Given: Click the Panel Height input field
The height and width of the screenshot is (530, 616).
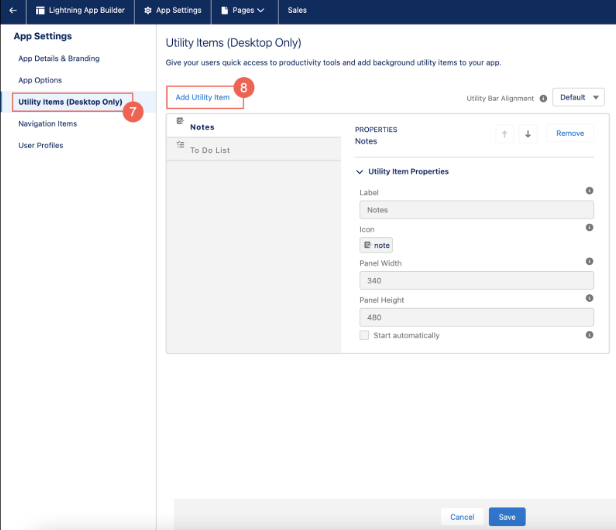Looking at the screenshot, I should (x=477, y=317).
